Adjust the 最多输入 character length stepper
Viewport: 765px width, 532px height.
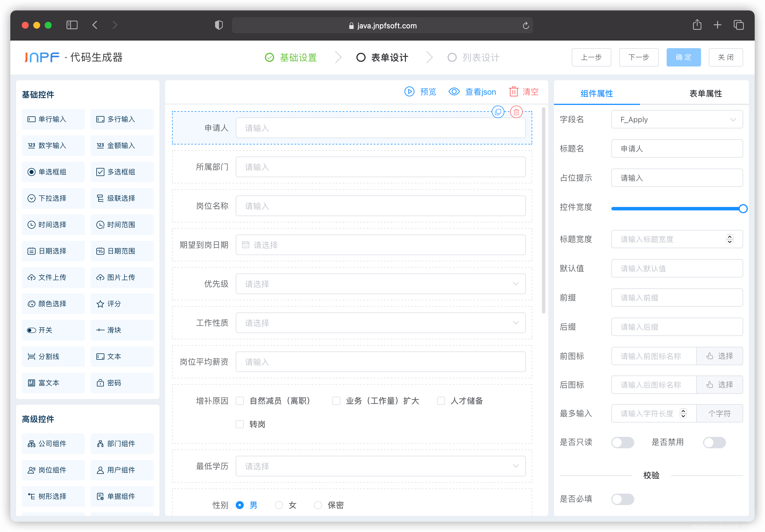pyautogui.click(x=683, y=413)
